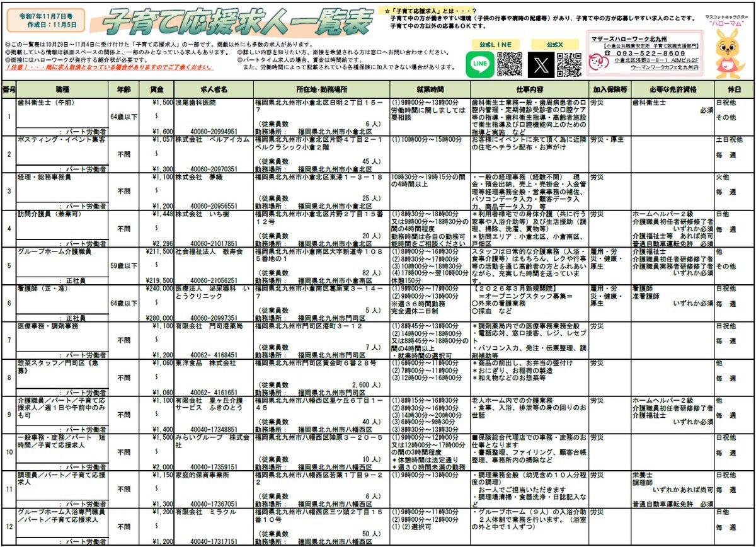Click the age limit 59歳以下

(123, 266)
